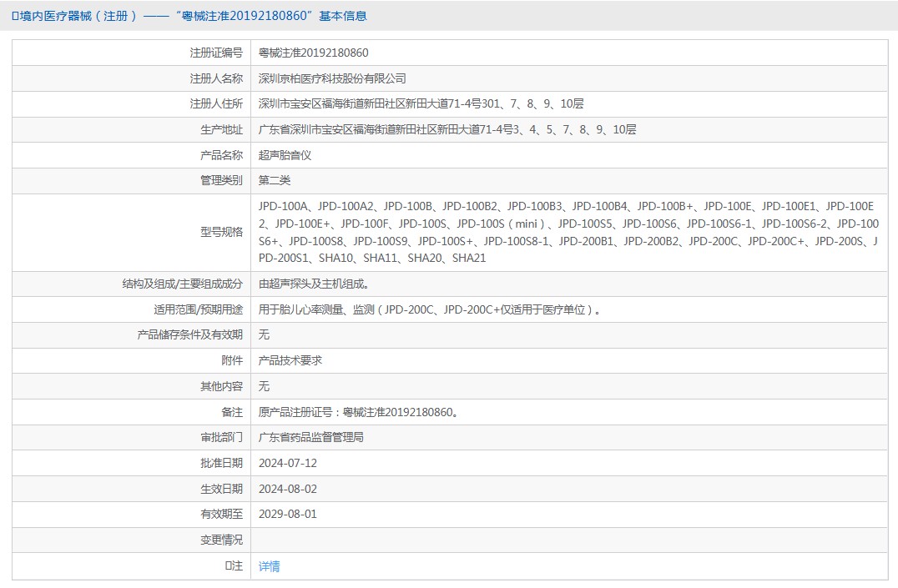Image resolution: width=898 pixels, height=588 pixels.
Task: Click the 型号规格 row label
Action: pos(221,232)
